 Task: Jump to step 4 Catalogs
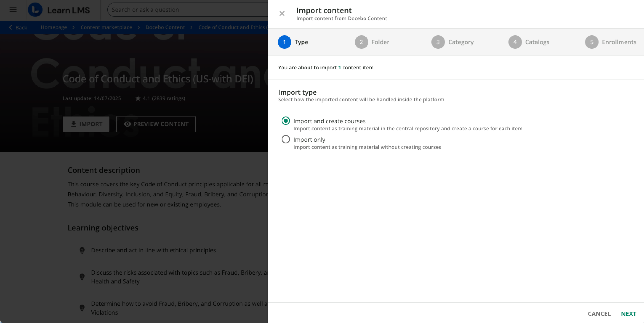(515, 42)
